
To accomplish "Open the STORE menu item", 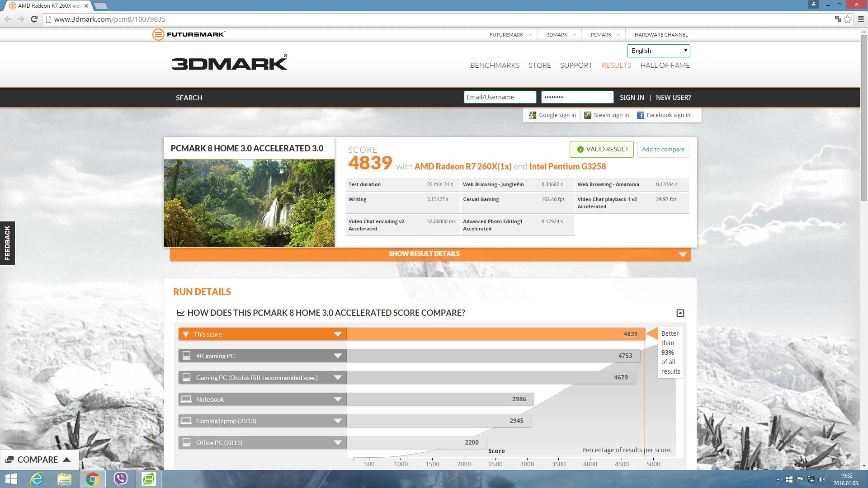I will tap(540, 66).
